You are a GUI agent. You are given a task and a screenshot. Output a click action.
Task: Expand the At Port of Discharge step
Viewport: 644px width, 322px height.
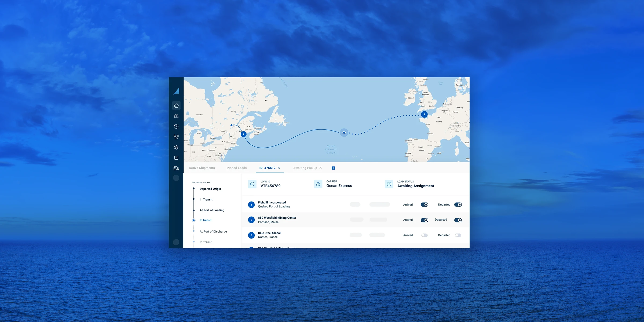pos(213,231)
